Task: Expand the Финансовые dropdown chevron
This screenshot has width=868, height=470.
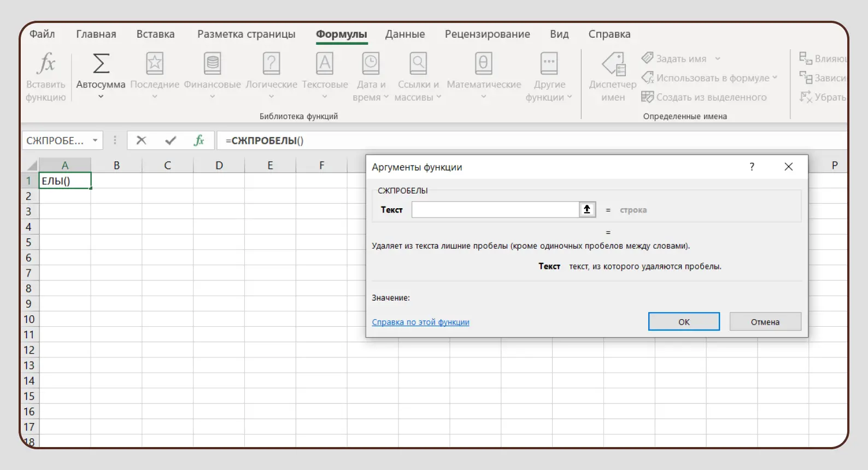Action: point(213,97)
